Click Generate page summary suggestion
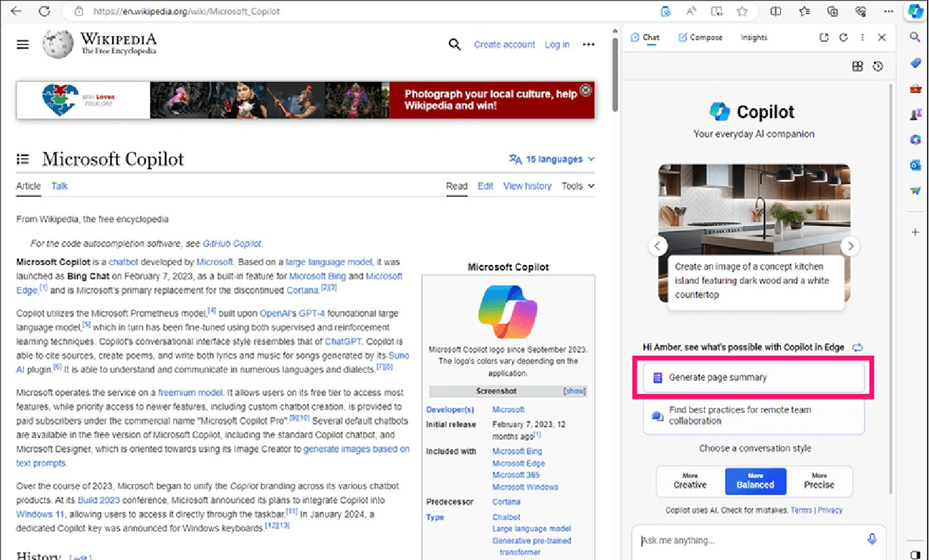 click(753, 377)
